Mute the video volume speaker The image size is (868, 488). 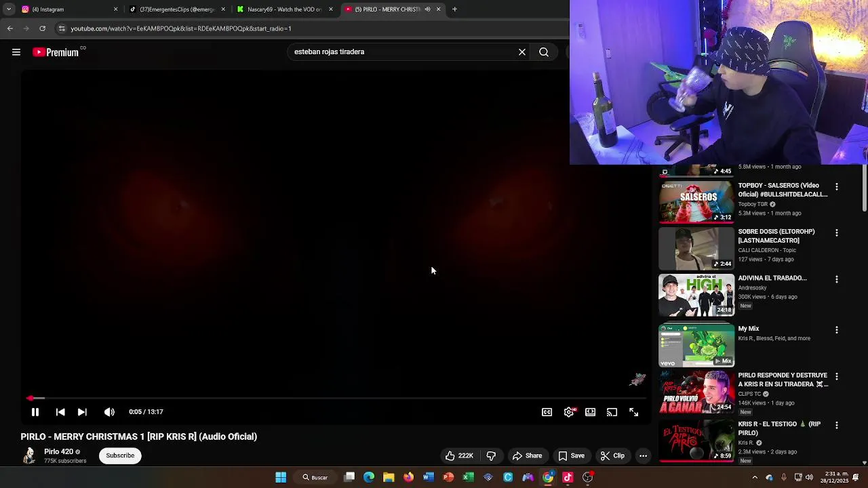[x=109, y=412]
